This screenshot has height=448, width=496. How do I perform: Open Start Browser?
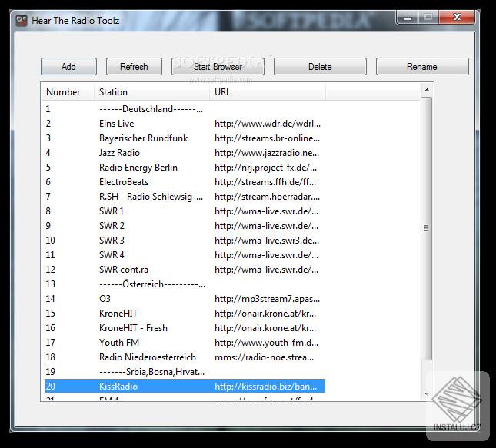pyautogui.click(x=218, y=66)
